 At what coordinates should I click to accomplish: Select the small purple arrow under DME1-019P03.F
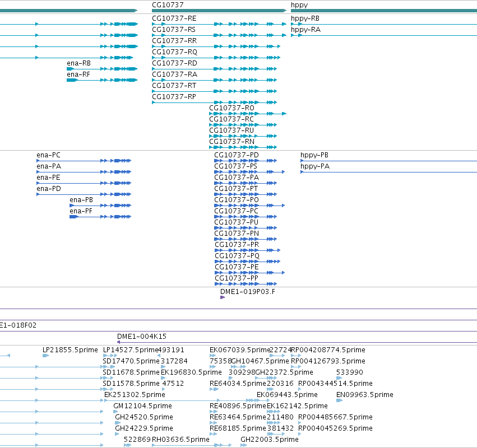click(223, 297)
